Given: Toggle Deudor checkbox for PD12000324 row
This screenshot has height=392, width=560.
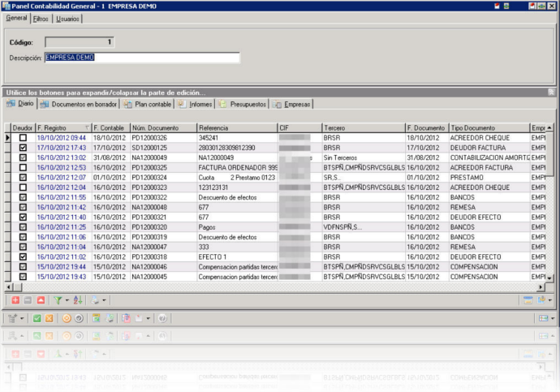Looking at the screenshot, I should tap(23, 178).
